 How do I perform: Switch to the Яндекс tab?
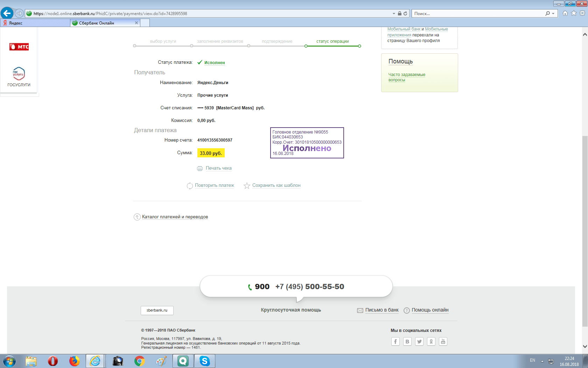[x=35, y=23]
